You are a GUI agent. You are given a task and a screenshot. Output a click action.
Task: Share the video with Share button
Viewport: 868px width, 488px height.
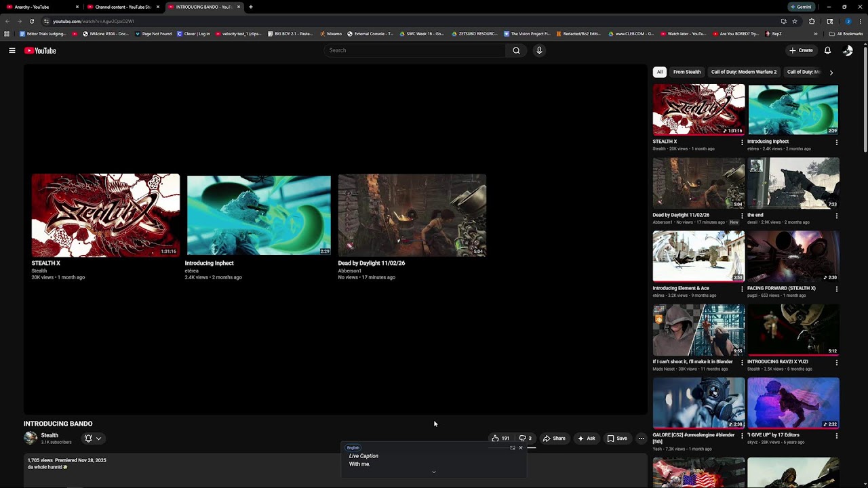[x=554, y=439]
